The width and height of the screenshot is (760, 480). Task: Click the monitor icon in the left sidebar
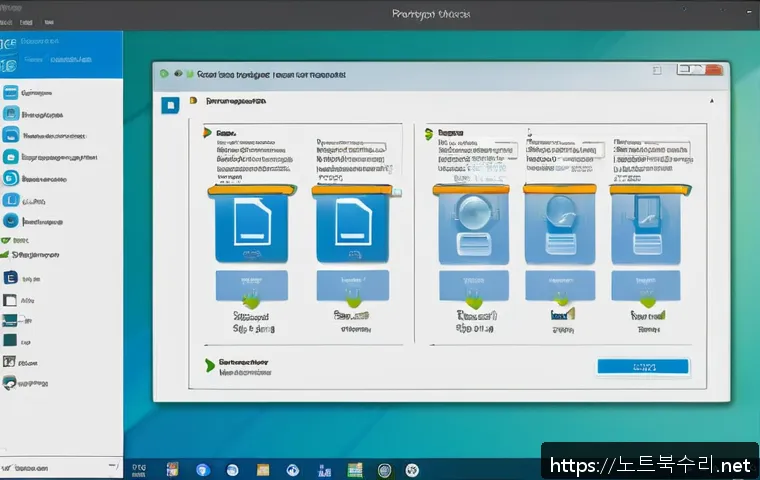11,320
